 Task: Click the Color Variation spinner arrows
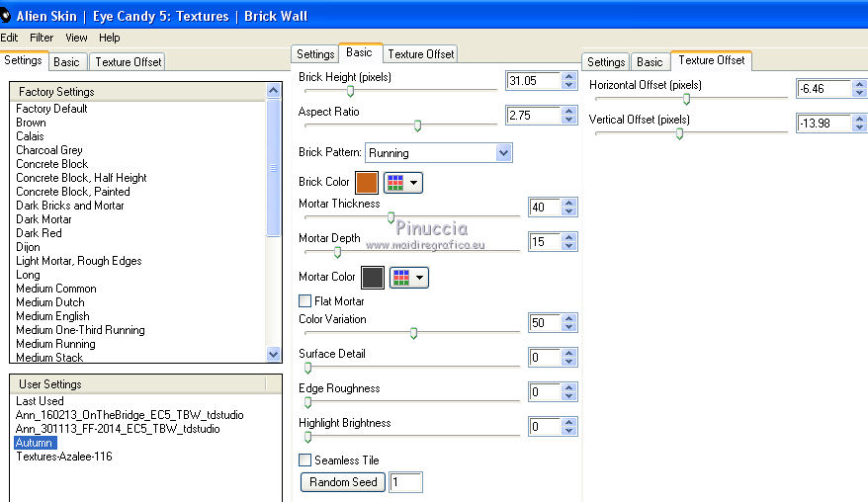pos(569,323)
